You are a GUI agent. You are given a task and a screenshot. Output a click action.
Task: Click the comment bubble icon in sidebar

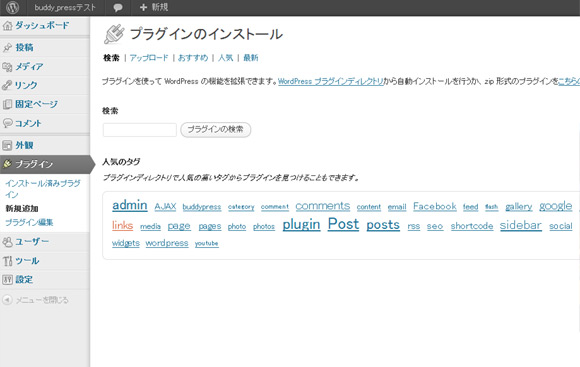pos(7,123)
